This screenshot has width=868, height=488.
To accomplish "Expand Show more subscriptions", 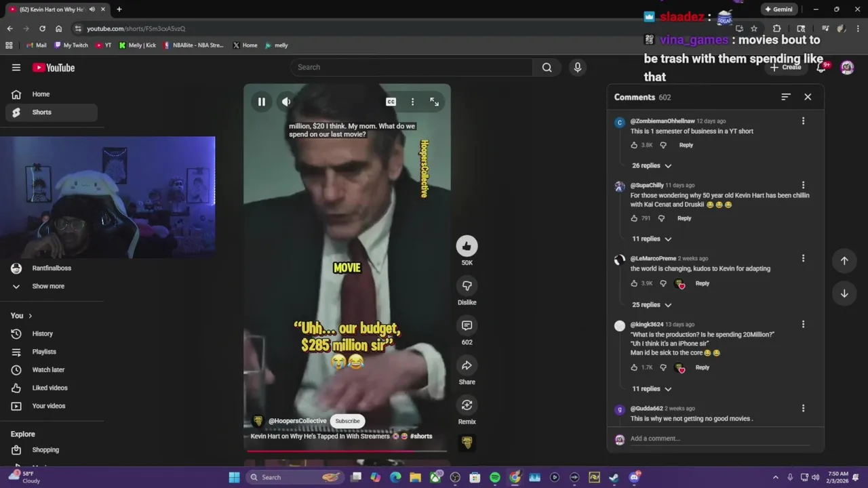I will pyautogui.click(x=52, y=286).
